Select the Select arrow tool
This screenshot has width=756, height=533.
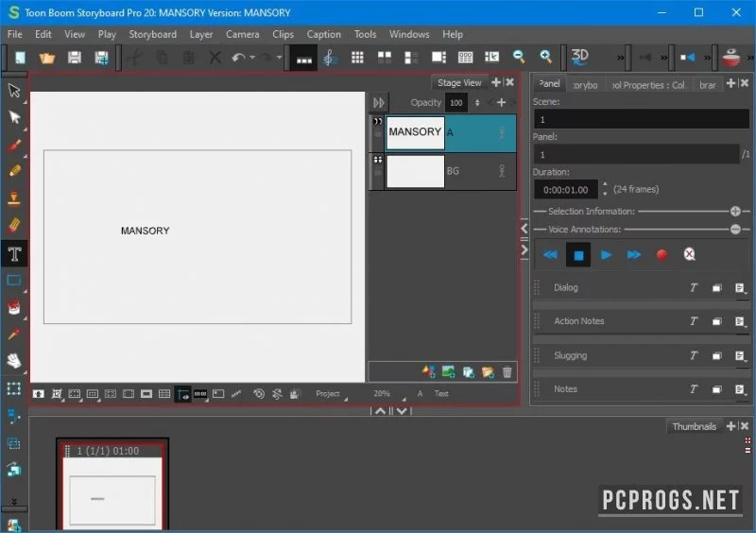(x=14, y=90)
